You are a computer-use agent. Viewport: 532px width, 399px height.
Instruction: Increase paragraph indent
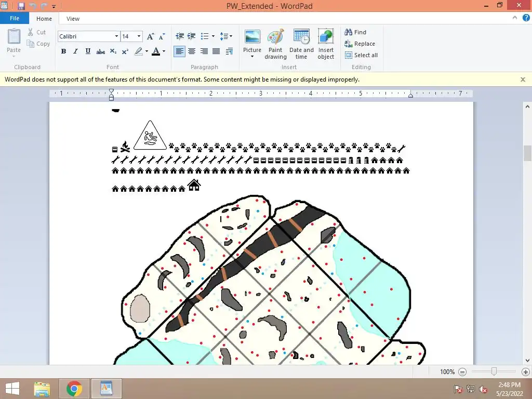(191, 36)
